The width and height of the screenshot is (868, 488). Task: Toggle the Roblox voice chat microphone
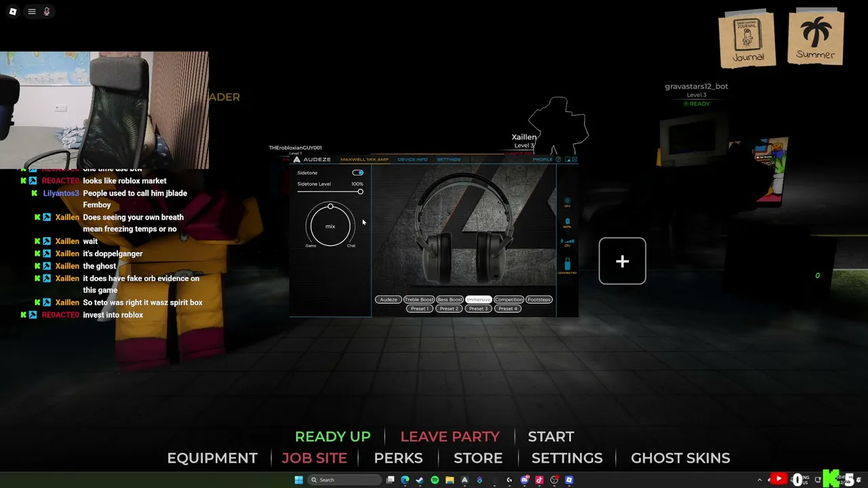point(47,12)
